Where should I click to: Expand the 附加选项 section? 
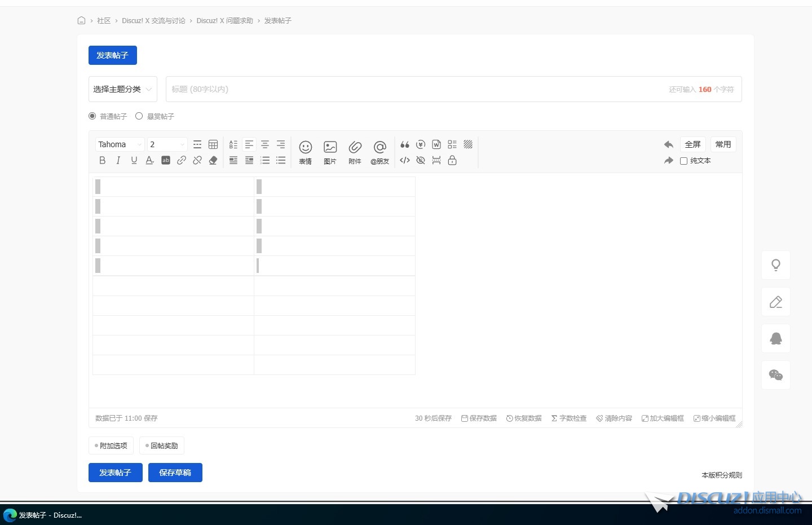pos(111,445)
